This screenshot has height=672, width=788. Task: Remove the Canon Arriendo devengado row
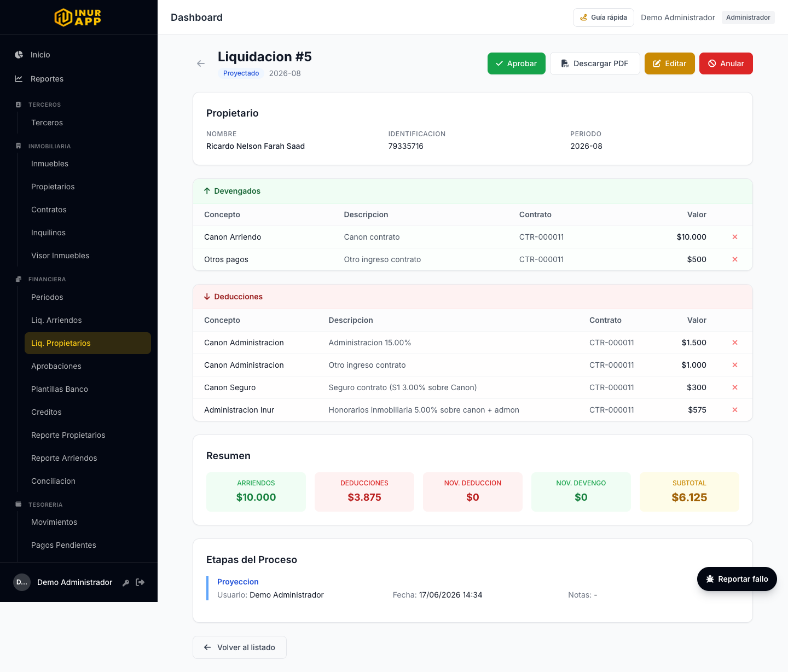735,237
